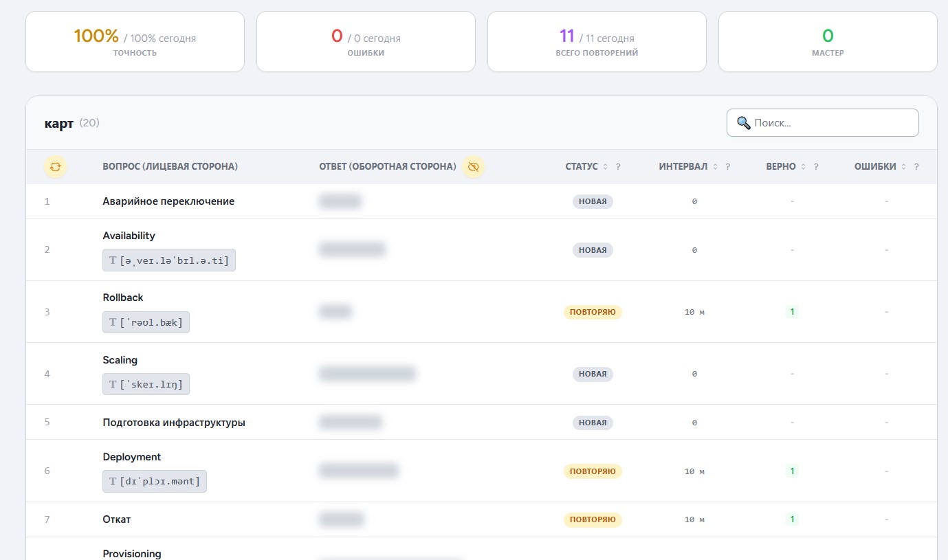
Task: Open the 100% ТОЧНОСТЬ statistics card
Action: (135, 41)
